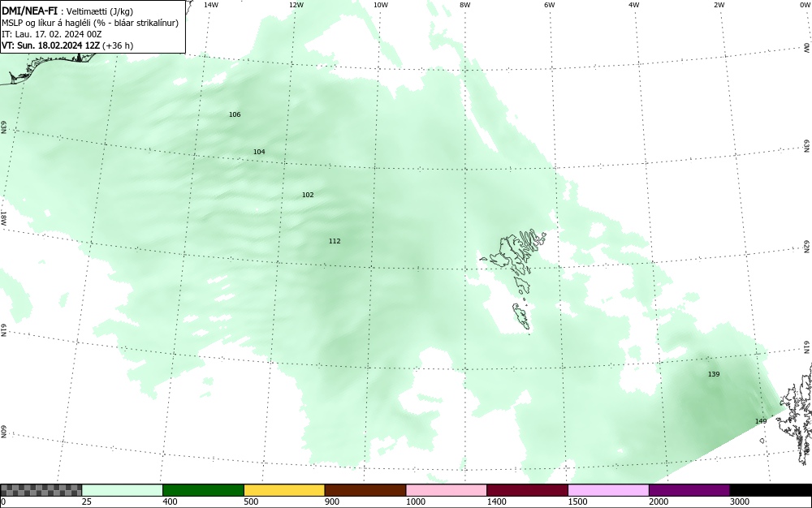Viewport: 812px width, 508px height.
Task: Click the 2W longitude label
Action: click(x=719, y=5)
